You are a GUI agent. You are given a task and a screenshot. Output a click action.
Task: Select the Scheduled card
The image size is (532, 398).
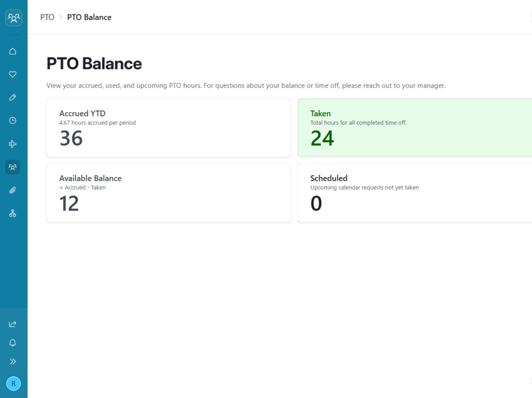coord(414,193)
